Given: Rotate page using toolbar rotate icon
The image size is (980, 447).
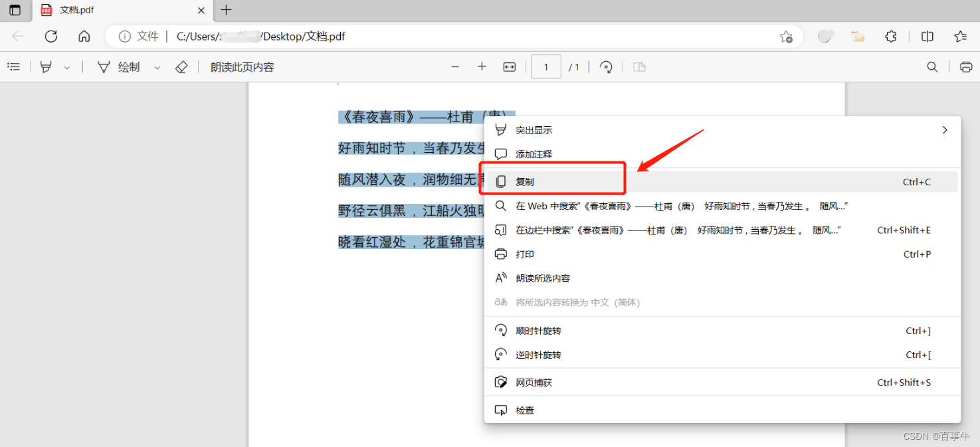Looking at the screenshot, I should click(x=606, y=67).
